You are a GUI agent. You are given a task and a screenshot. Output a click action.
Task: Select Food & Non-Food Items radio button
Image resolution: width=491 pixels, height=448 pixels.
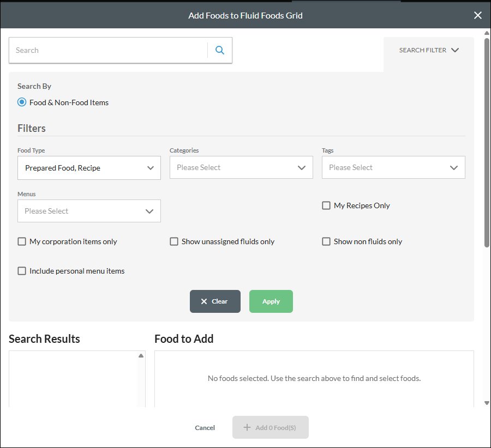click(x=22, y=102)
